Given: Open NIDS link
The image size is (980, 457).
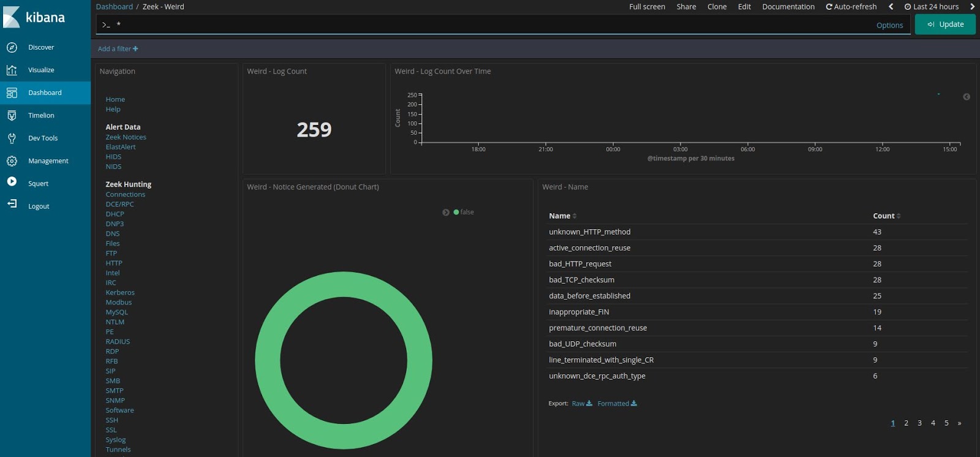Looking at the screenshot, I should [113, 167].
